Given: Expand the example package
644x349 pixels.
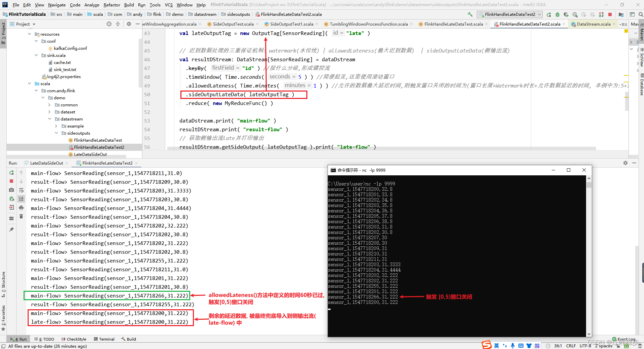Looking at the screenshot, I should click(x=57, y=126).
